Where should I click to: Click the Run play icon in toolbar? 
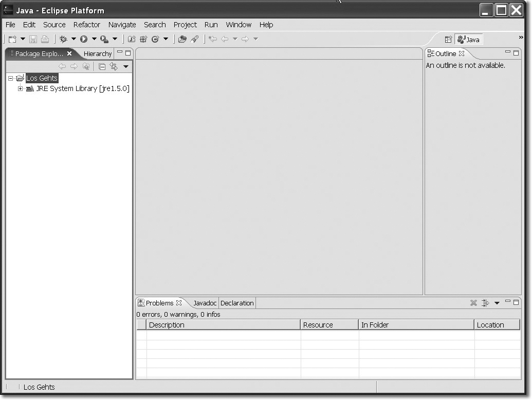pos(83,39)
